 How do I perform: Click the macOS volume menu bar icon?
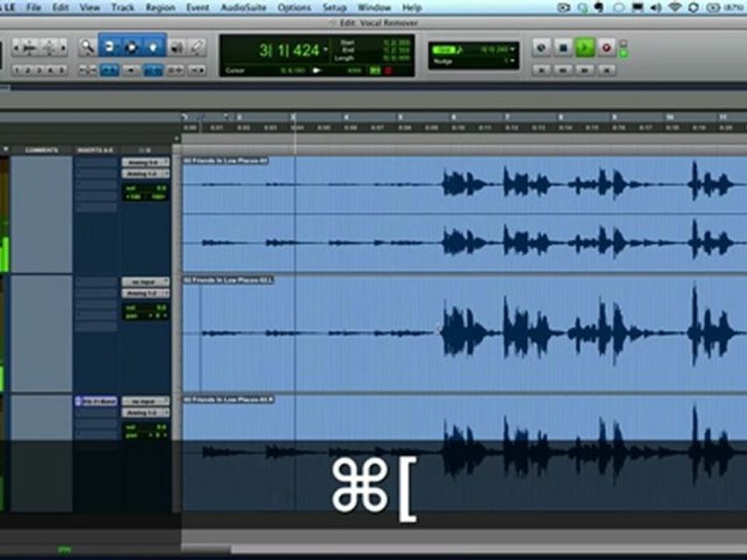coord(656,8)
